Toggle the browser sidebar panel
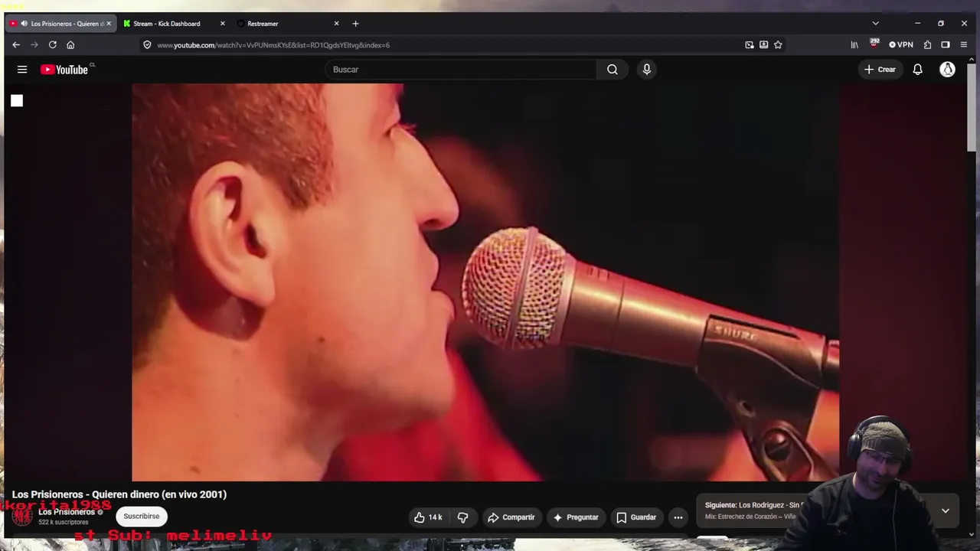The height and width of the screenshot is (551, 980). click(x=946, y=45)
